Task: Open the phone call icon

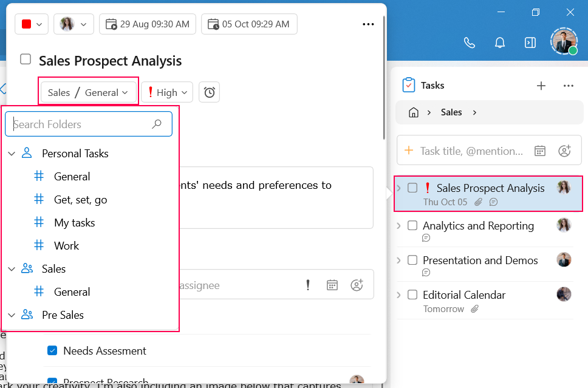Action: click(x=469, y=43)
